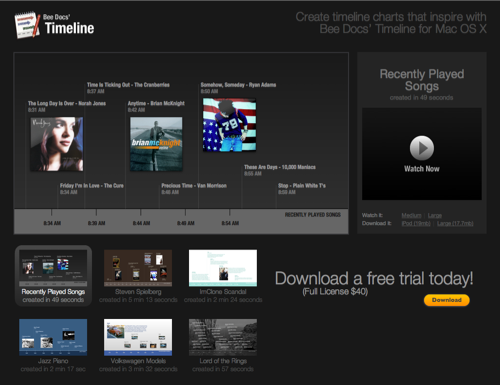
Task: Watch the Large size video
Action: point(435,215)
